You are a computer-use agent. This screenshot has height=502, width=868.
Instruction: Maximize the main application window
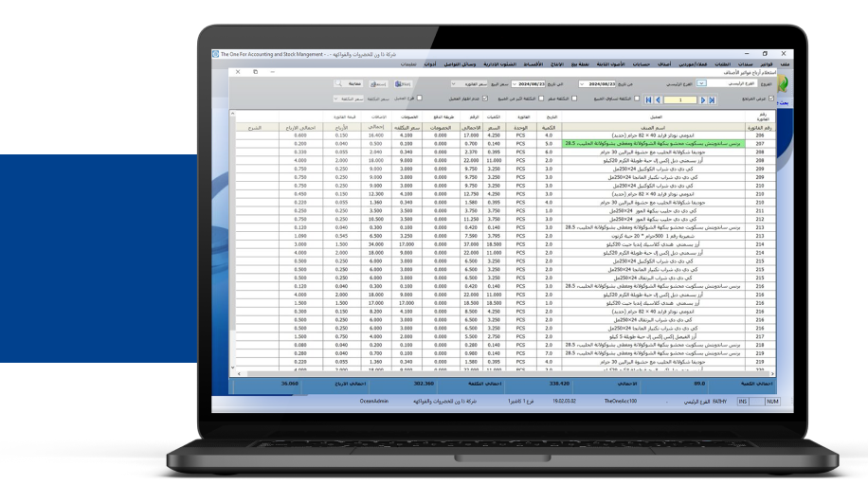click(x=765, y=54)
